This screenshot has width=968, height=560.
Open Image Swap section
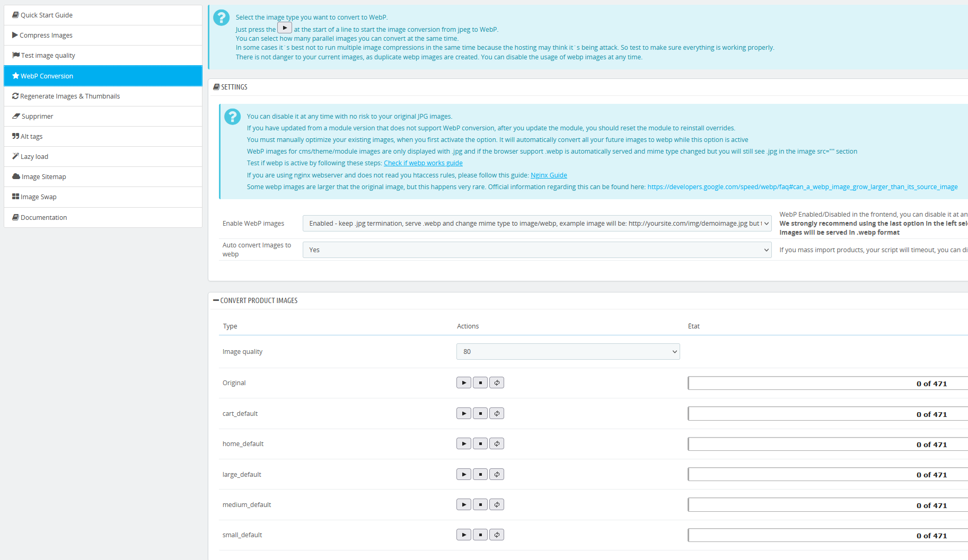click(103, 197)
